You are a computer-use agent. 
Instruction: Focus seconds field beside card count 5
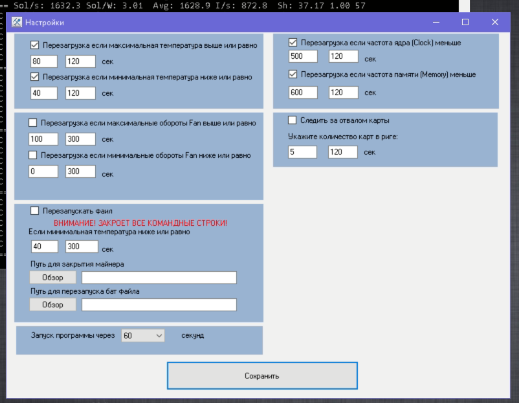[343, 152]
